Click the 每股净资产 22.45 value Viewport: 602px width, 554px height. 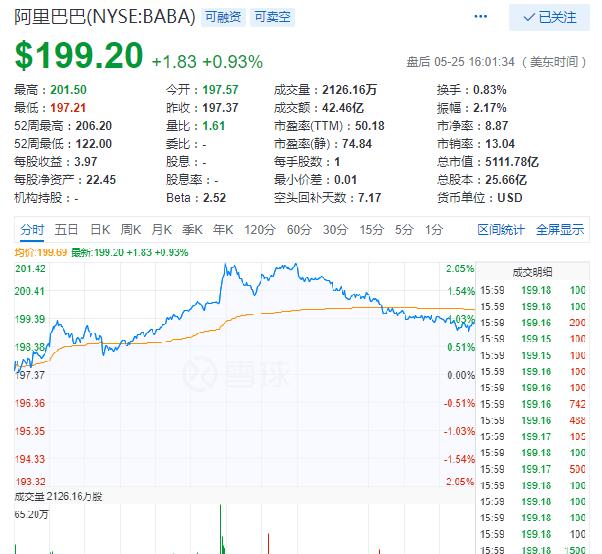point(101,180)
